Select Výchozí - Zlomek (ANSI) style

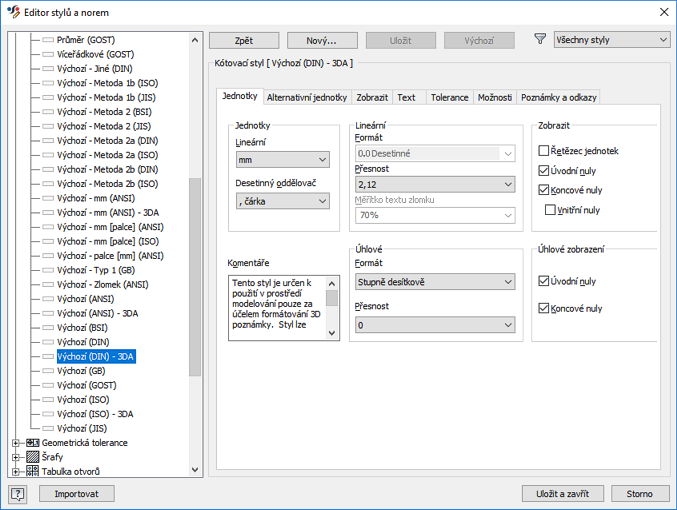point(103,285)
